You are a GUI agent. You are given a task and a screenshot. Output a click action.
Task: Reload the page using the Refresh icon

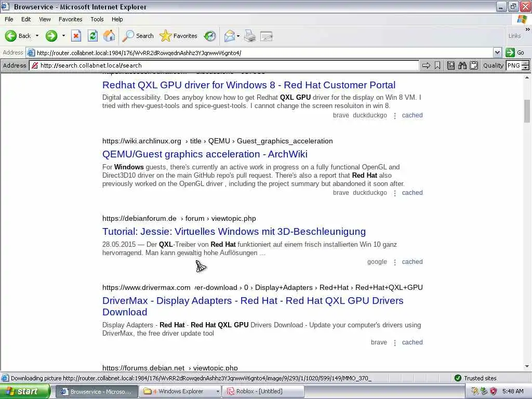click(92, 36)
